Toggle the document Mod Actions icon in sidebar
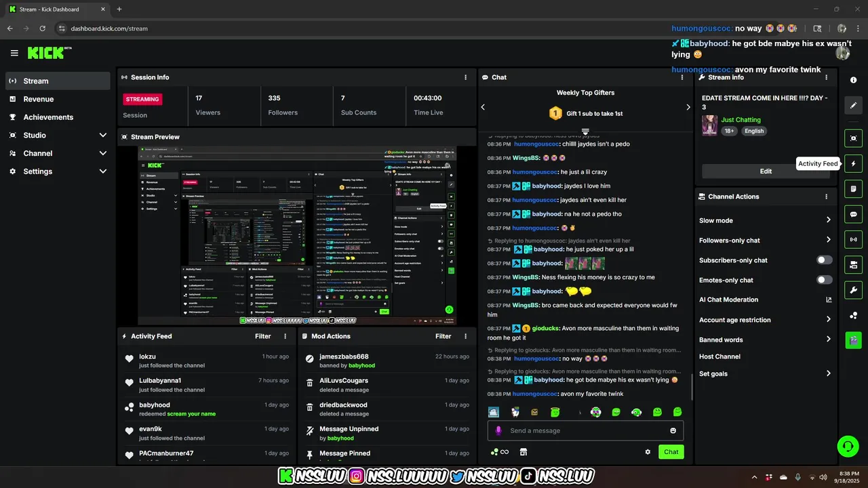Viewport: 868px width, 488px height. [853, 188]
